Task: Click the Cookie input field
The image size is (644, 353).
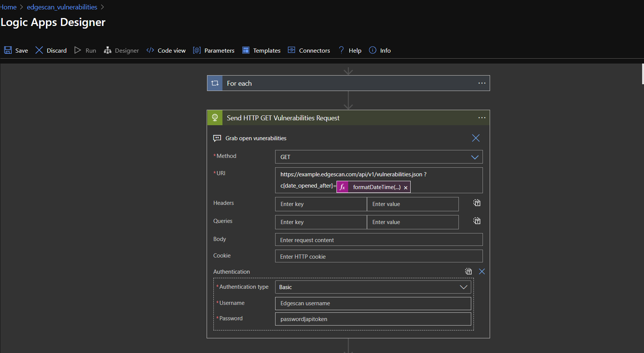Action: pos(379,256)
